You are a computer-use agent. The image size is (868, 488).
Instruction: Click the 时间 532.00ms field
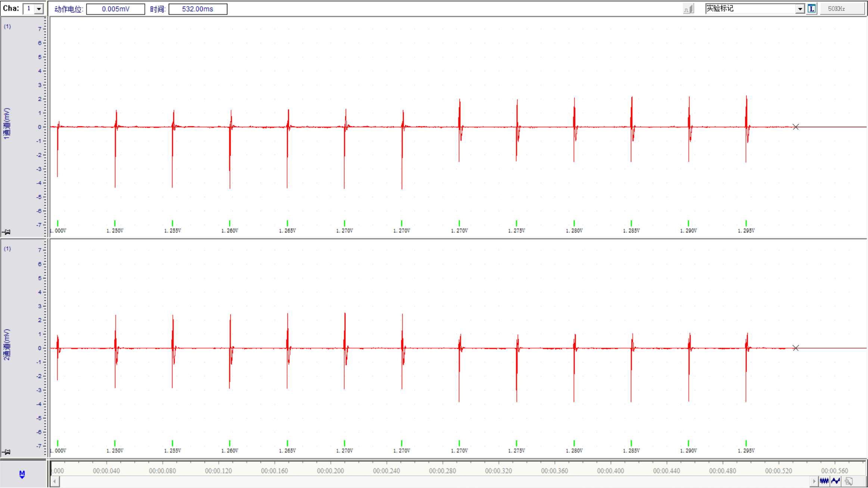[x=197, y=9]
